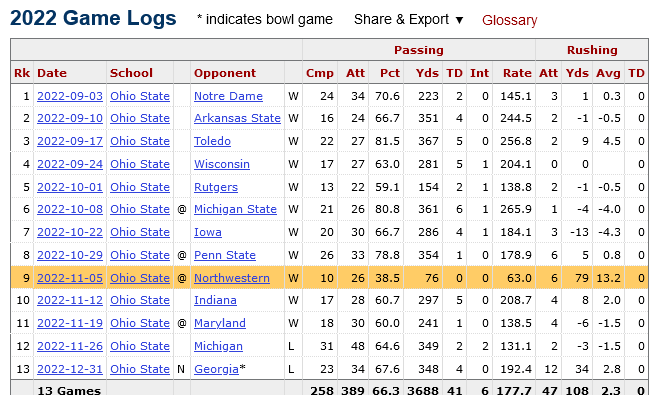Open the Notre Dame opponent link
Image resolution: width=663 pixels, height=395 pixels.
coord(228,96)
